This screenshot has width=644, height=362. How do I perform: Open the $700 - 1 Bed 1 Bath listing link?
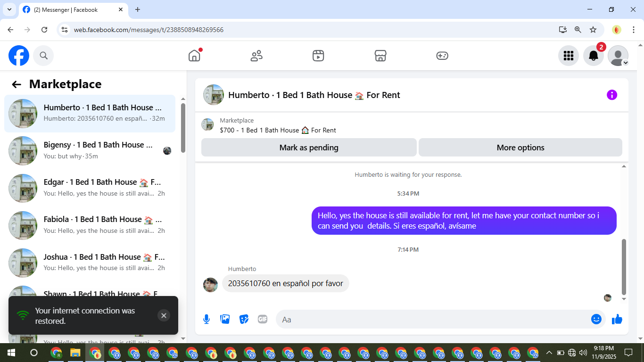pyautogui.click(x=278, y=130)
